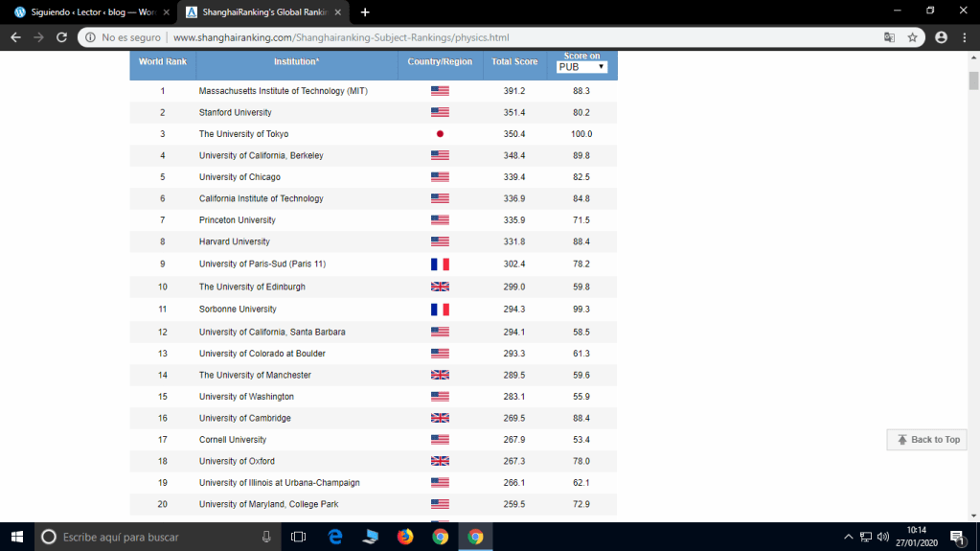Launch Firefox from the taskbar
The image size is (980, 551).
click(404, 537)
